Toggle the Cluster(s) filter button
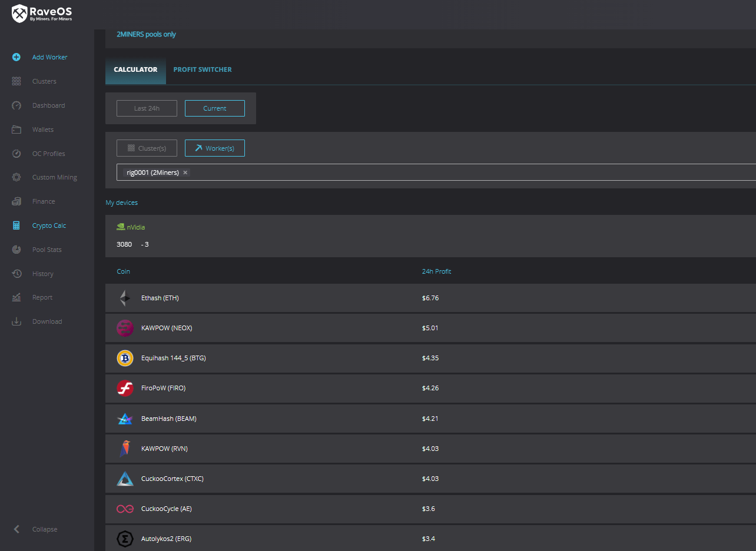This screenshot has height=551, width=756. click(x=147, y=148)
